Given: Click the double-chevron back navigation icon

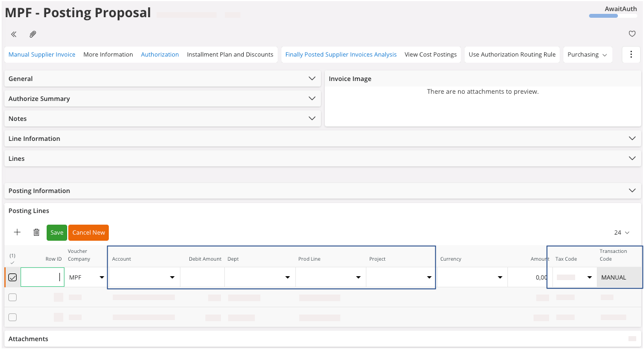Looking at the screenshot, I should [x=14, y=34].
